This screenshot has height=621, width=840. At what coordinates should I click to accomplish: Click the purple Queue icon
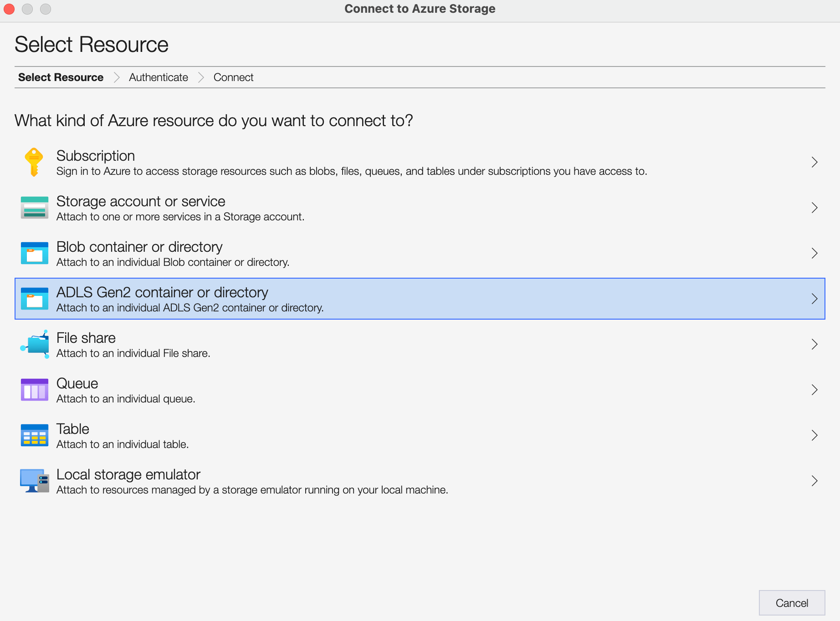coord(35,390)
